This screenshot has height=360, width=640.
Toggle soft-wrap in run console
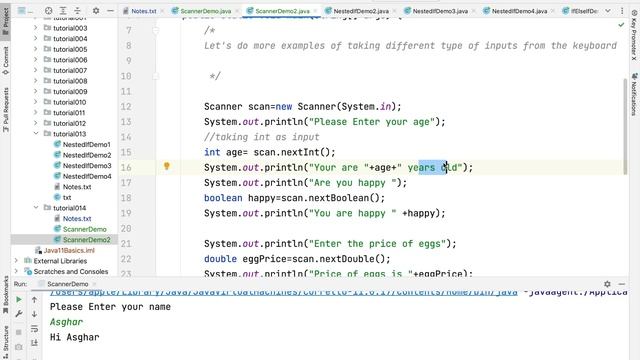pos(34,329)
